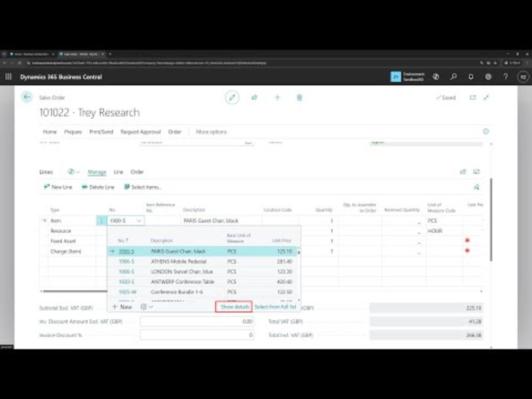Viewport: 532px width, 399px height.
Task: Click the Charge (Item) type cell
Action: click(72, 252)
